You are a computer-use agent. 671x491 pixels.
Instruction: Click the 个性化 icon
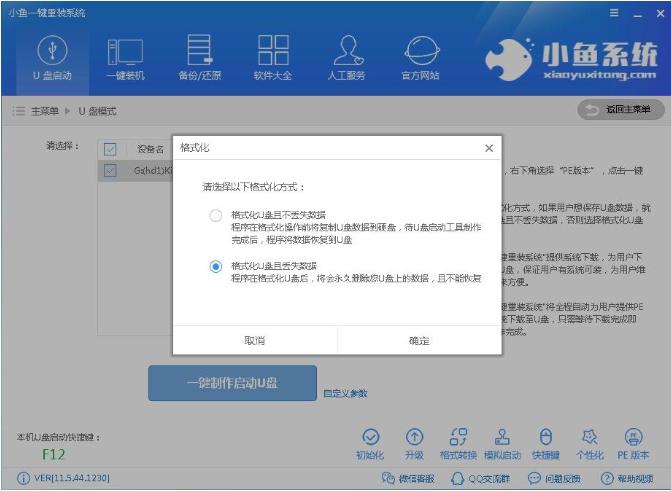[x=590, y=437]
